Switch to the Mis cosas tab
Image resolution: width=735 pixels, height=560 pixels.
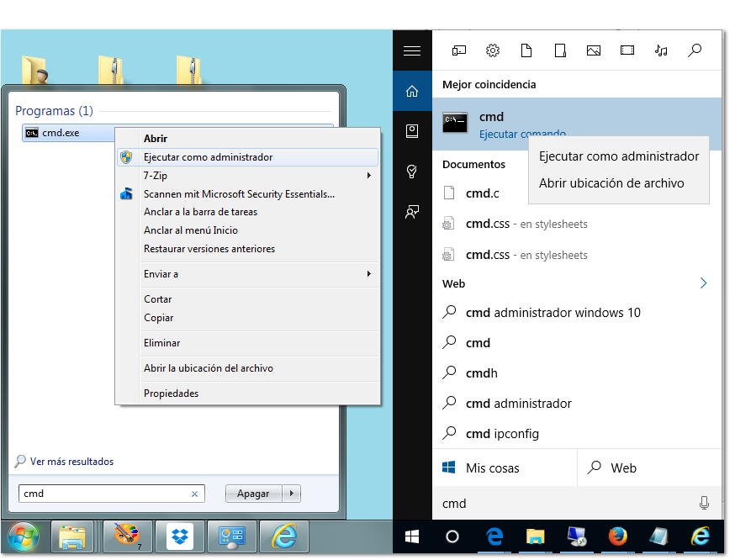coord(493,468)
